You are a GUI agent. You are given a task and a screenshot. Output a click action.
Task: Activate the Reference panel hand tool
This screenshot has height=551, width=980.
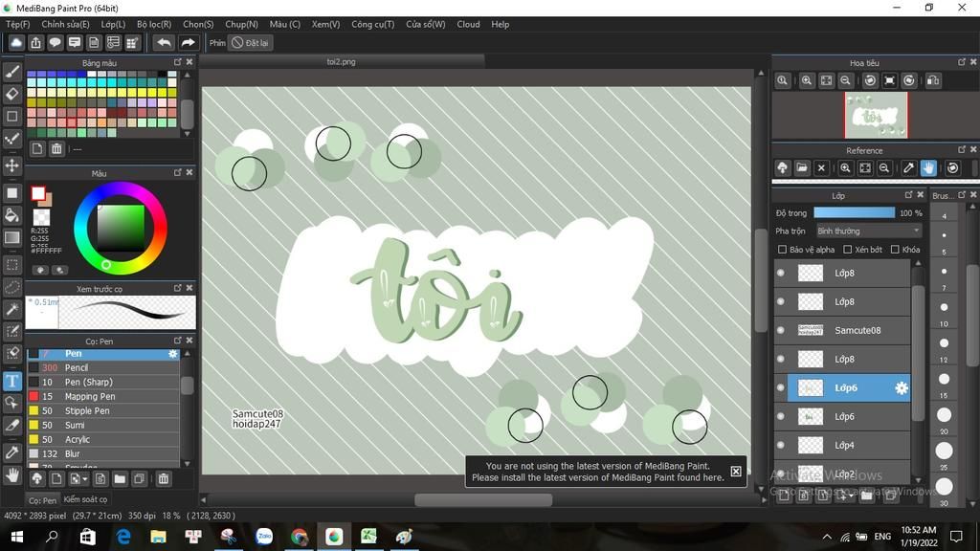point(928,168)
